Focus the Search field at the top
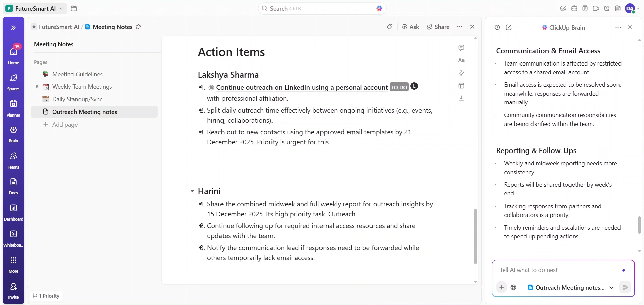Image resolution: width=644 pixels, height=305 pixels. click(x=322, y=8)
